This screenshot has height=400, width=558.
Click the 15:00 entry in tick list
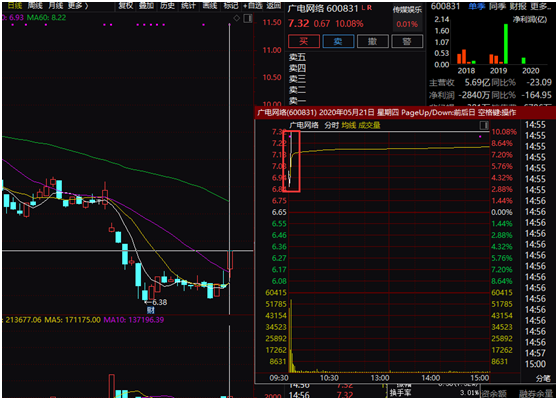coord(536,364)
